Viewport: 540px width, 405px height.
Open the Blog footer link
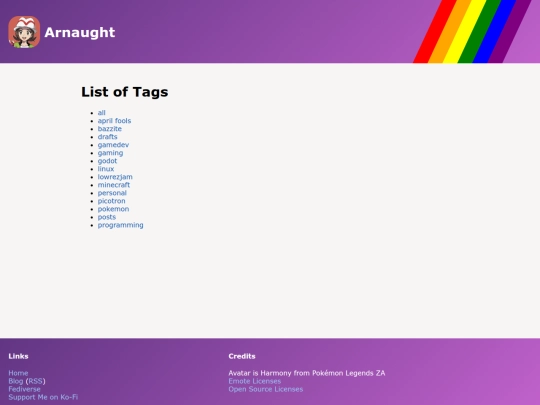(x=16, y=381)
